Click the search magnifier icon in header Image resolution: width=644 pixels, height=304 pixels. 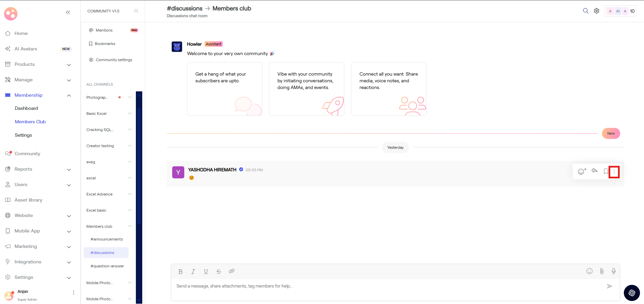tap(585, 11)
